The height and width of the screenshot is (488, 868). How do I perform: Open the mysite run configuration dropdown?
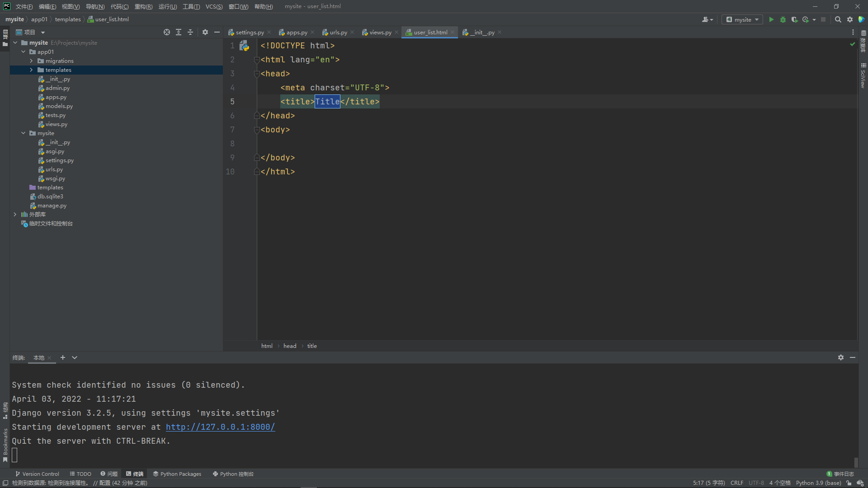pyautogui.click(x=742, y=19)
